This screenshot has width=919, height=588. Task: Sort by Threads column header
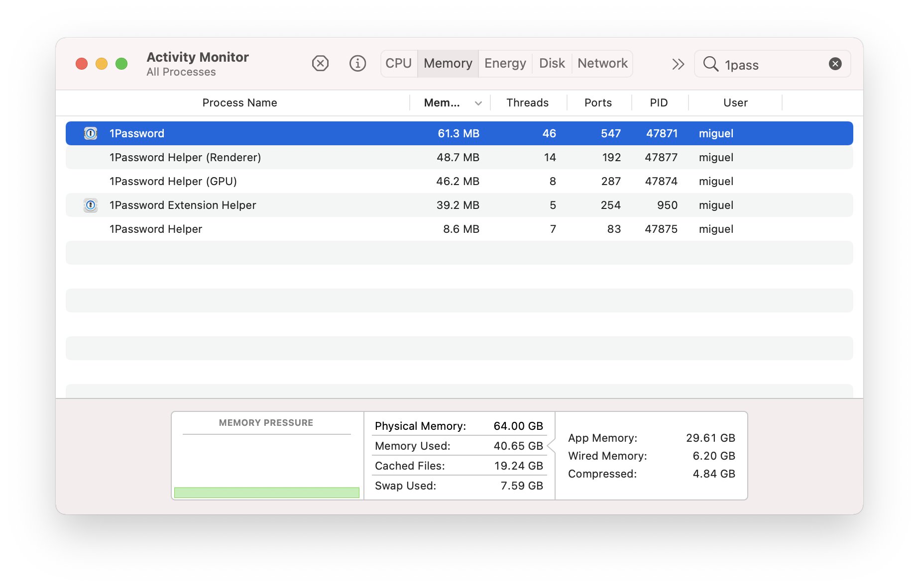pos(528,103)
